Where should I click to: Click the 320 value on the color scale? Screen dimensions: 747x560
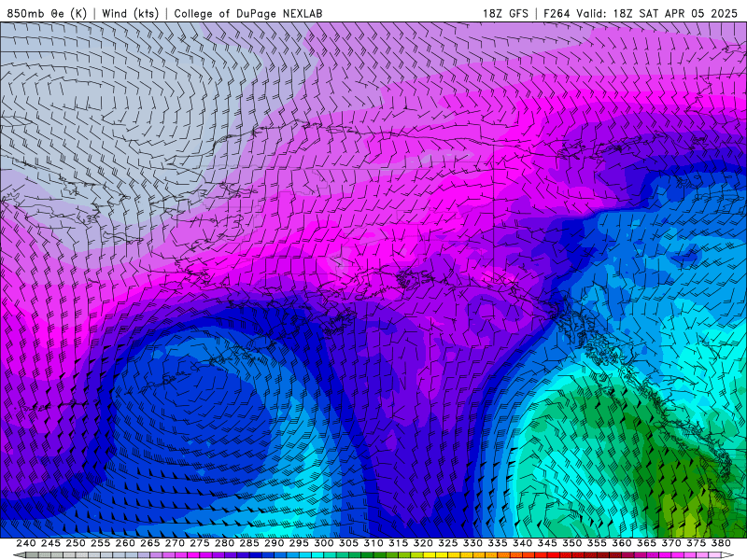pos(423,543)
